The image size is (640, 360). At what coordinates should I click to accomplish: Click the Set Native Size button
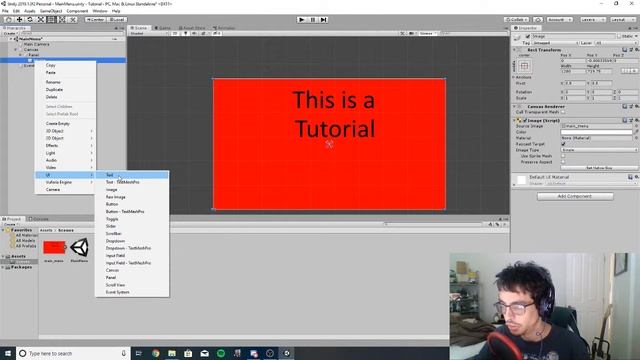[x=599, y=168]
